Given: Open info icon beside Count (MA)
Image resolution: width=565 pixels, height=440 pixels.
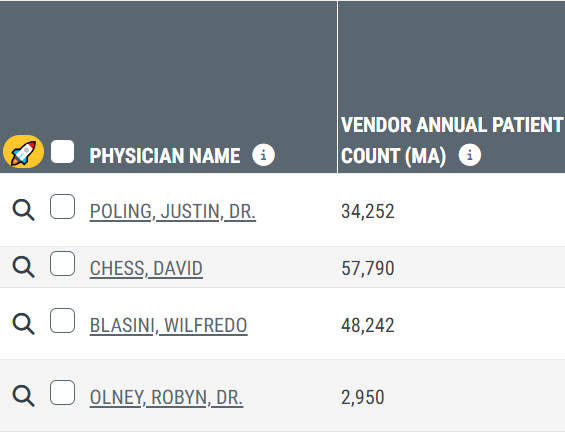Looking at the screenshot, I should click(470, 155).
